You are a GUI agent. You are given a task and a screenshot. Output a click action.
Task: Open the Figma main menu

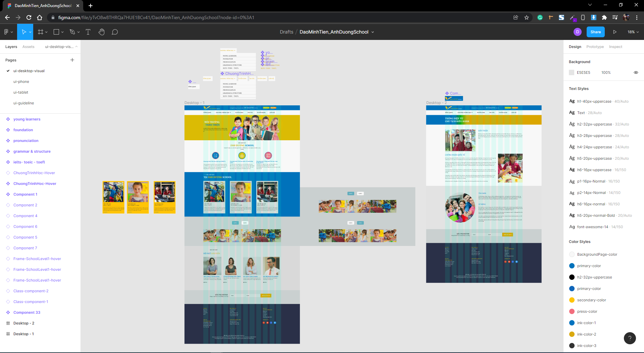point(7,32)
